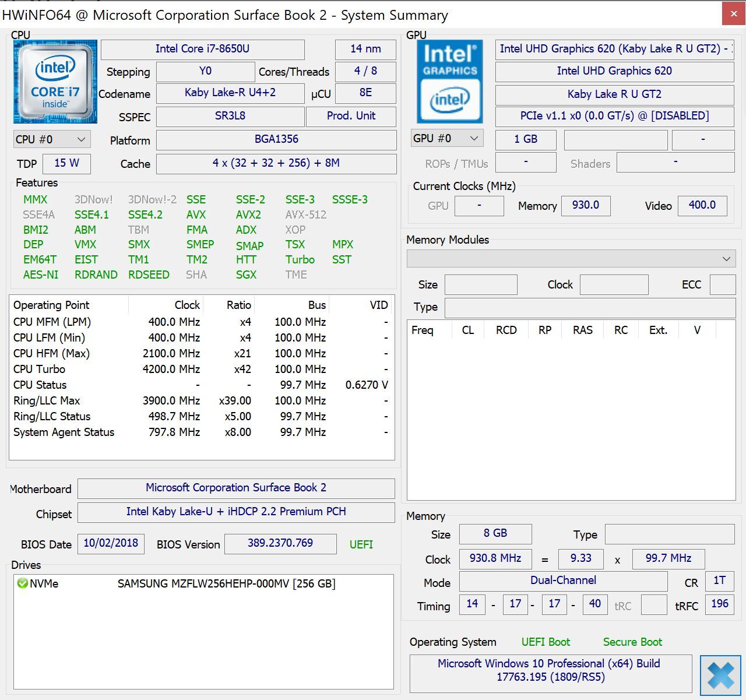
Task: Click the green NVMe drive status checkmark
Action: pyautogui.click(x=23, y=583)
